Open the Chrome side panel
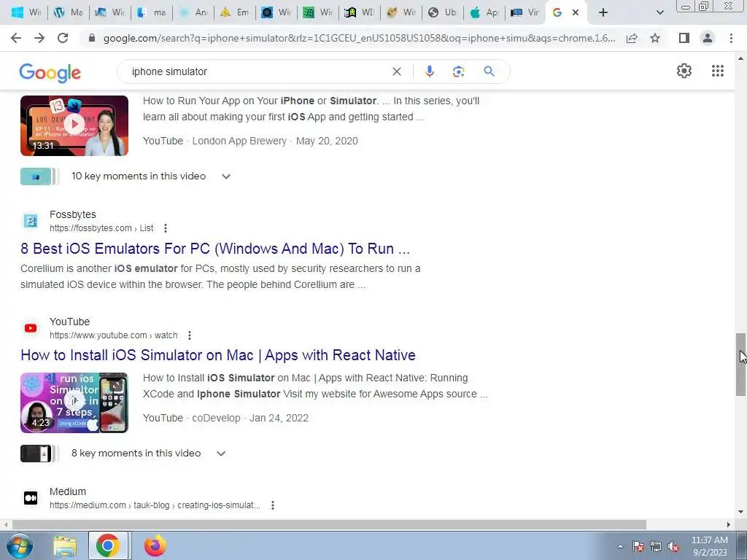747x560 pixels. (684, 38)
